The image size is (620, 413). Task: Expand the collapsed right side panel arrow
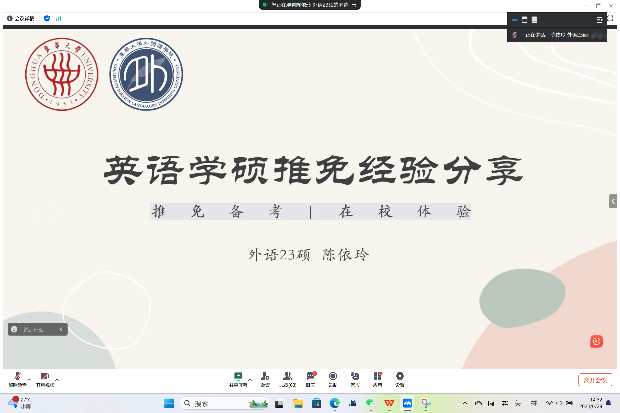coord(613,201)
